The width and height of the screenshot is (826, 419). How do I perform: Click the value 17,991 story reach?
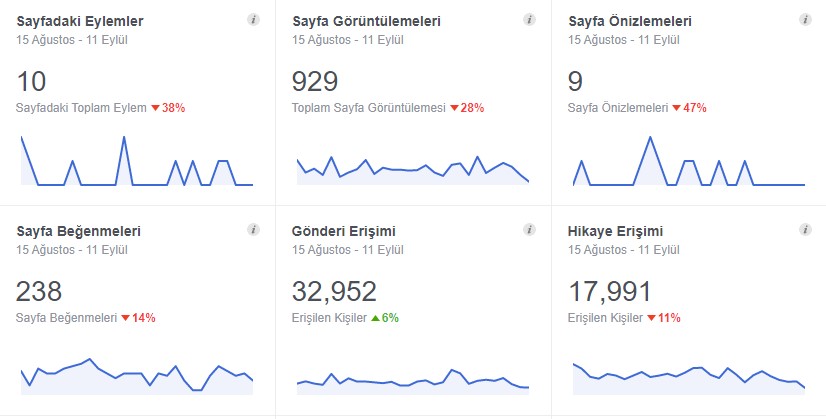(610, 291)
